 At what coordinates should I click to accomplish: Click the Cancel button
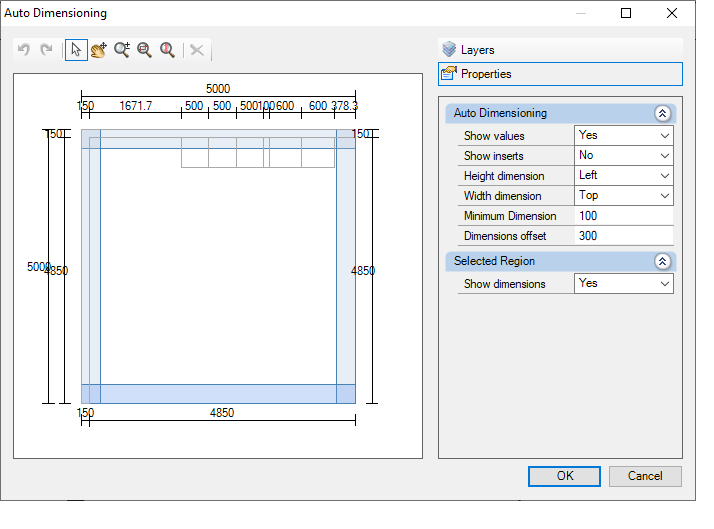pos(645,476)
